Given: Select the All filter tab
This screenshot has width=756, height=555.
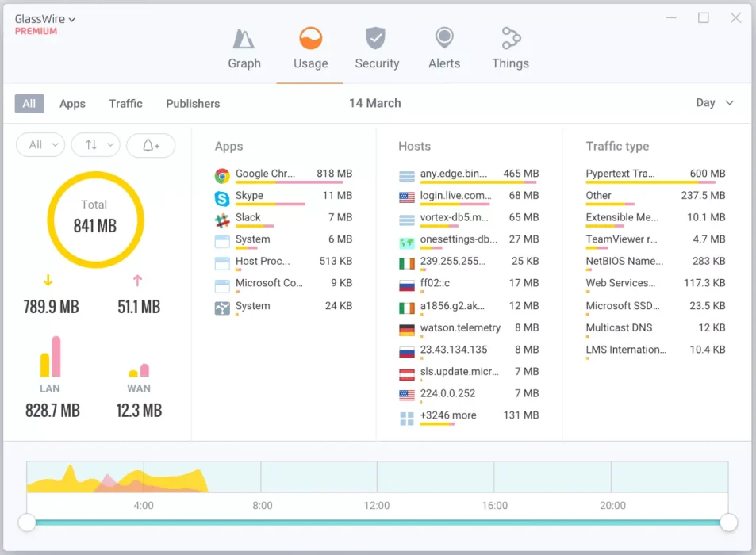Looking at the screenshot, I should pyautogui.click(x=29, y=104).
